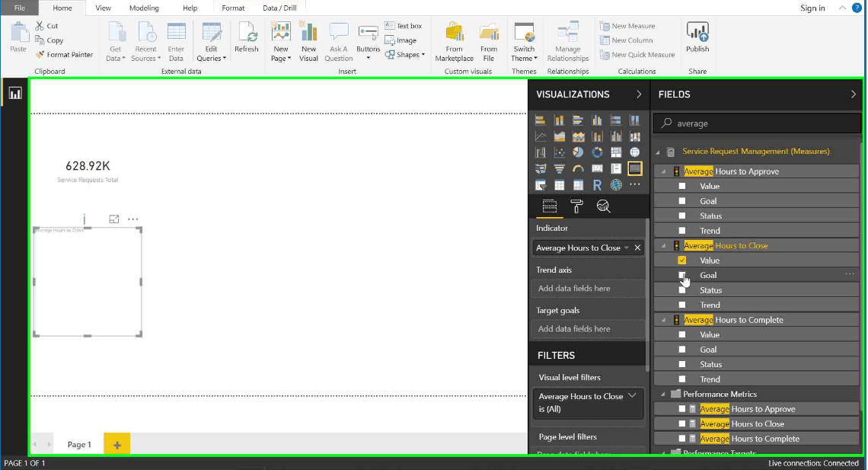868x470 pixels.
Task: Choose the treemap visual
Action: pyautogui.click(x=615, y=152)
